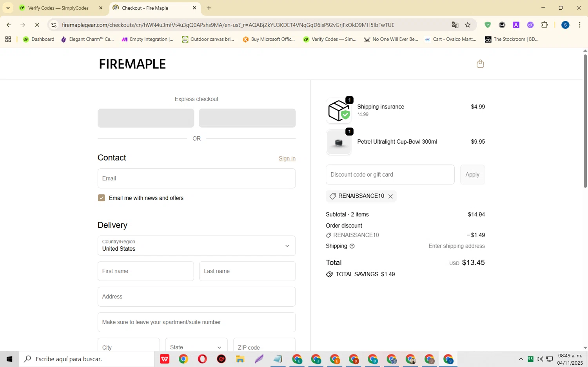Open the Chrome three-dot menu

(x=579, y=25)
